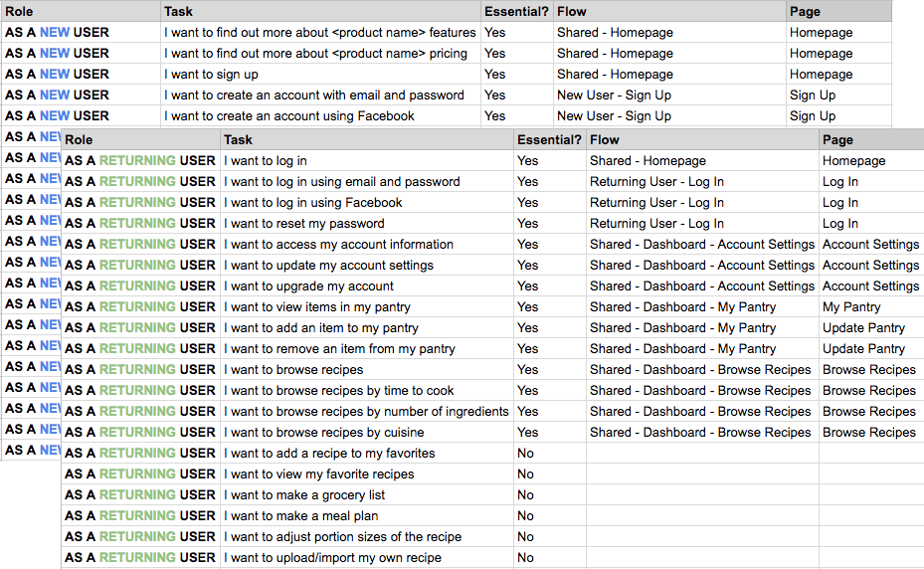Select 'Returning User - Log In' for Facebook login row
924x569 pixels.
[656, 203]
